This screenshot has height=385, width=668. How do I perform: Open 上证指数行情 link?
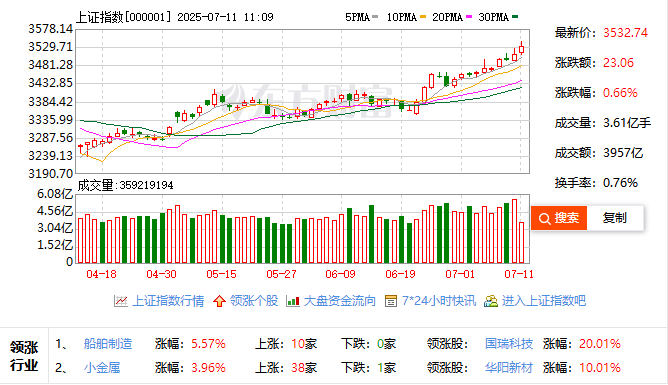[168, 301]
